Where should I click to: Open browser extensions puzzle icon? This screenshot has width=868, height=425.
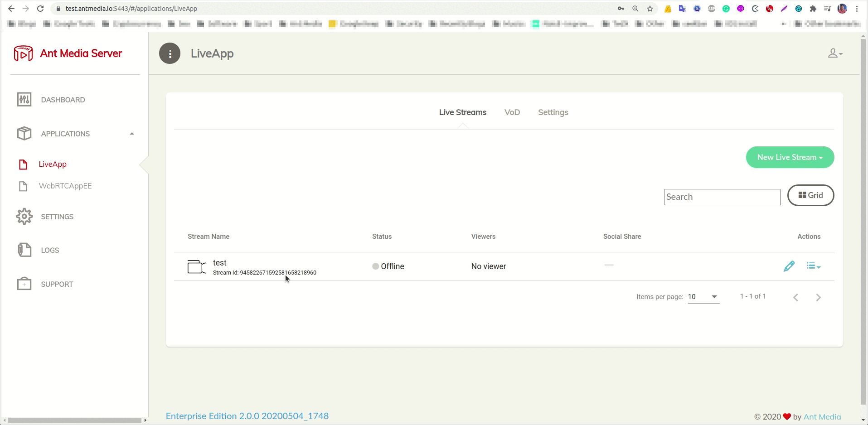813,9
